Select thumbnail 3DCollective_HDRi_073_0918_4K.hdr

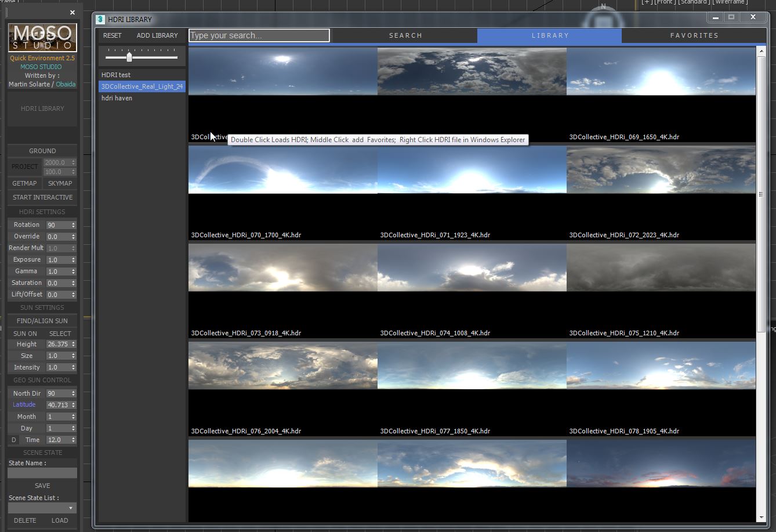[283, 291]
